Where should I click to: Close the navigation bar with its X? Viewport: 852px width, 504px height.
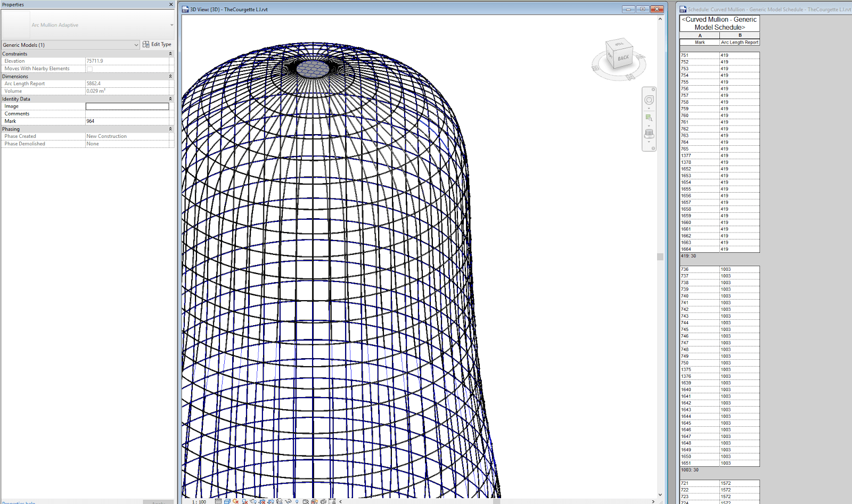[653, 89]
